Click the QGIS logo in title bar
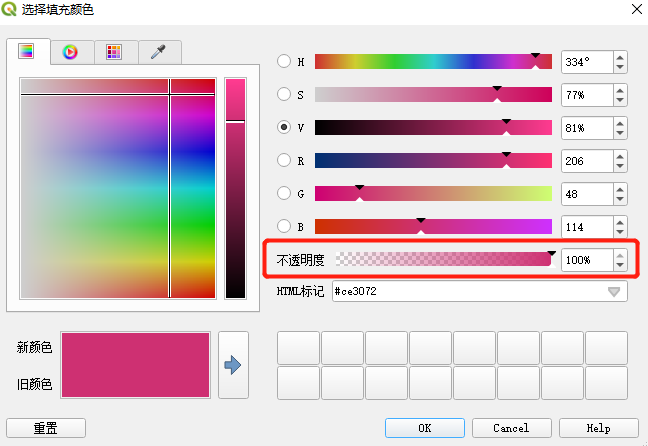The width and height of the screenshot is (648, 446). (x=9, y=9)
